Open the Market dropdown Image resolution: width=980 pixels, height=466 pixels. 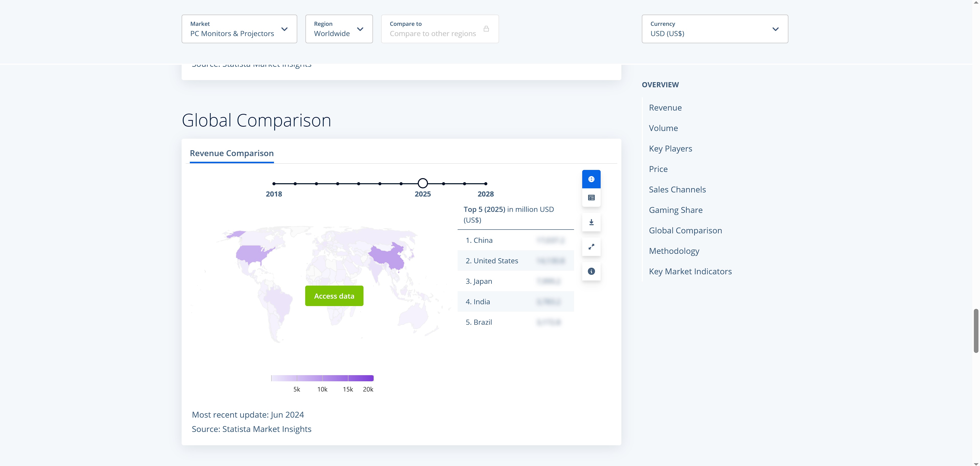(x=239, y=29)
